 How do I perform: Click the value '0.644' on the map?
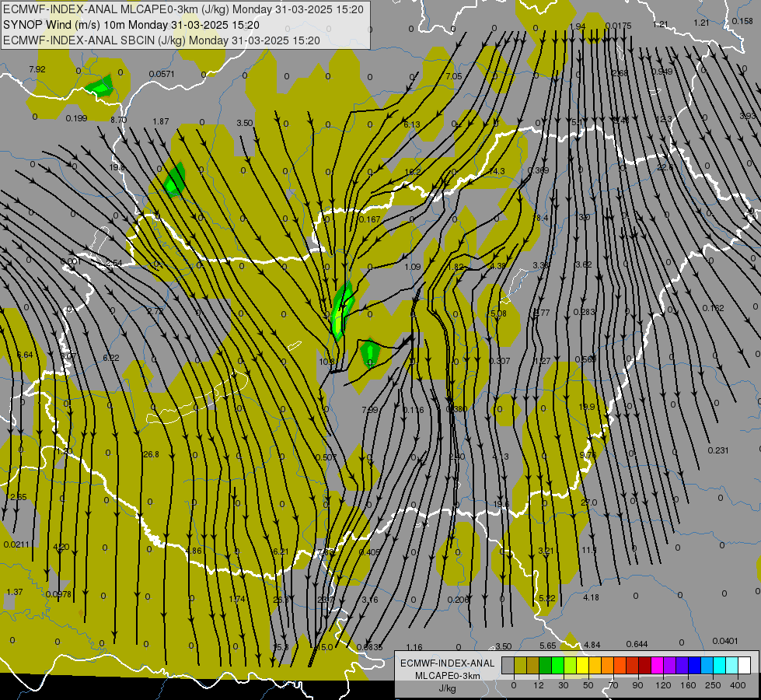(x=637, y=644)
